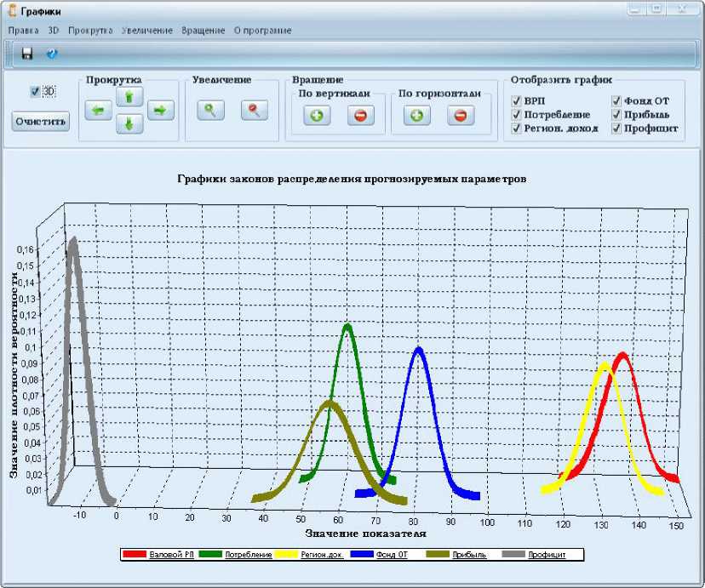Uncheck the Профицит graph checkbox
This screenshot has height=588, width=705.
coord(616,128)
